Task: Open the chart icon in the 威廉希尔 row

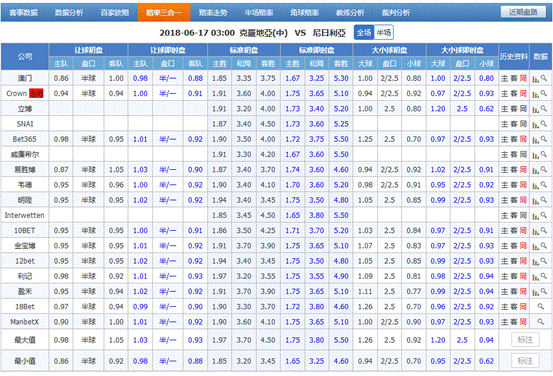Action: coord(535,155)
